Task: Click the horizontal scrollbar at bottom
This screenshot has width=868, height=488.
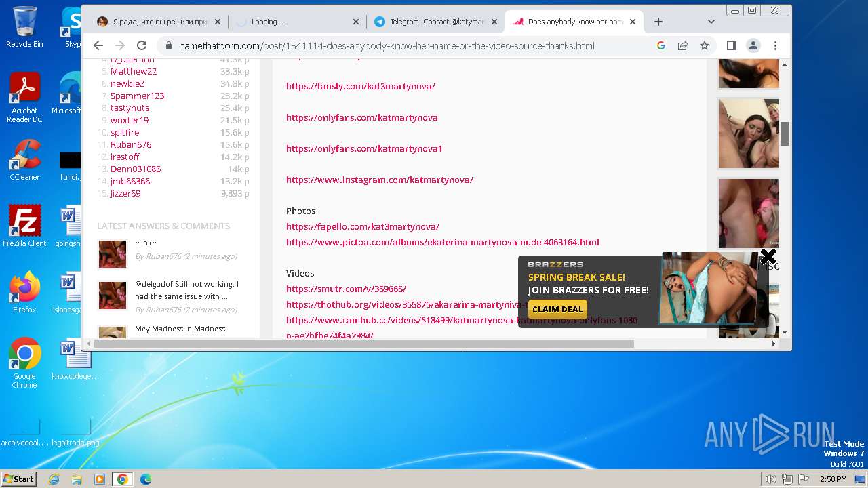Action: [363, 344]
